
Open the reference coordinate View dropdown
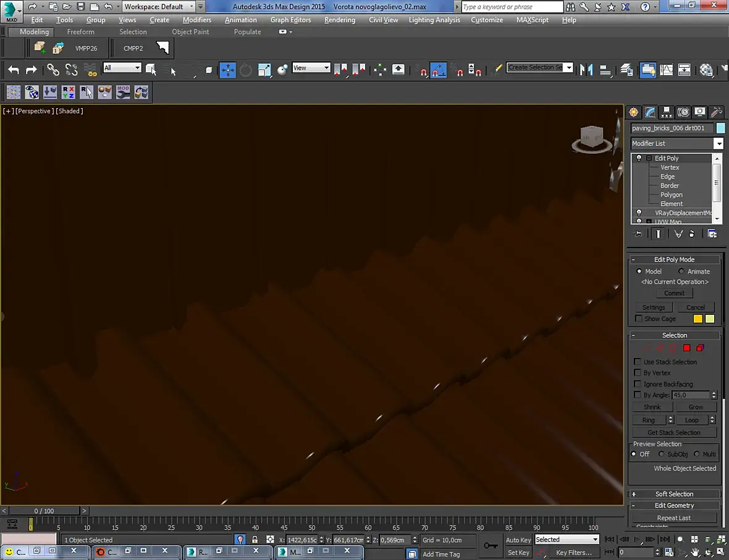tap(311, 68)
